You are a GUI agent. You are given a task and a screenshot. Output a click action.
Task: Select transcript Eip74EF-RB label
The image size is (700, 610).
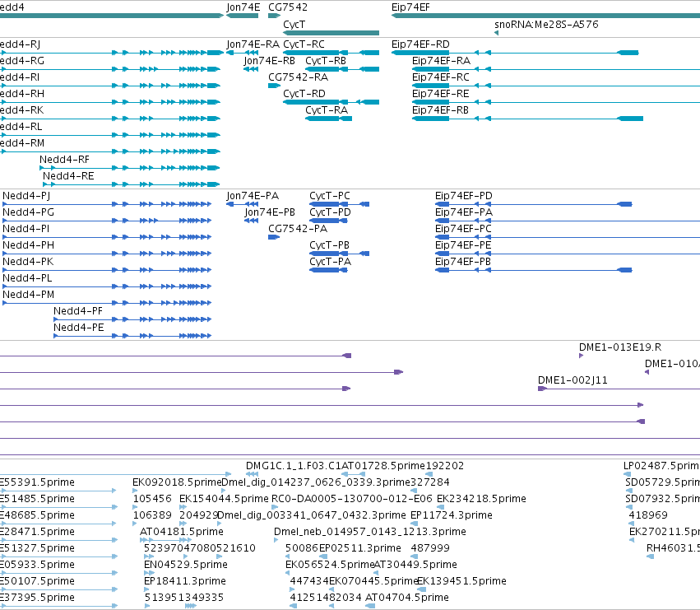pos(440,110)
